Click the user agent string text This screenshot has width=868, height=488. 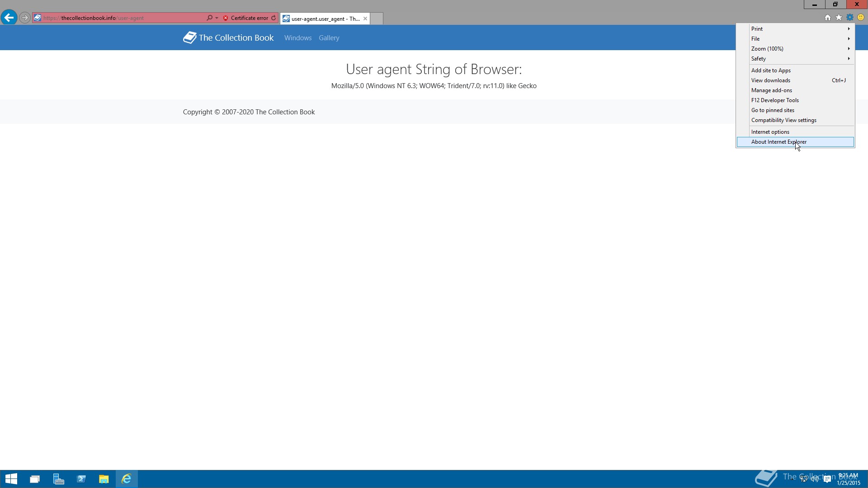coord(434,86)
